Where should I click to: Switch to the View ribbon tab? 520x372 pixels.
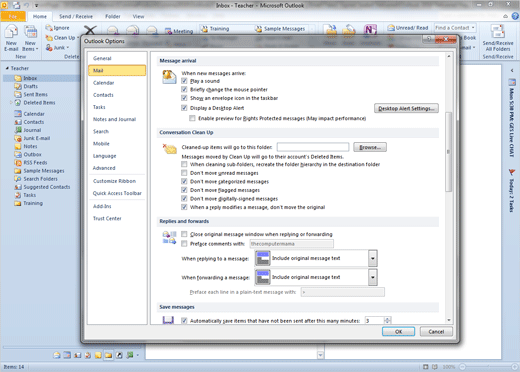click(x=138, y=16)
